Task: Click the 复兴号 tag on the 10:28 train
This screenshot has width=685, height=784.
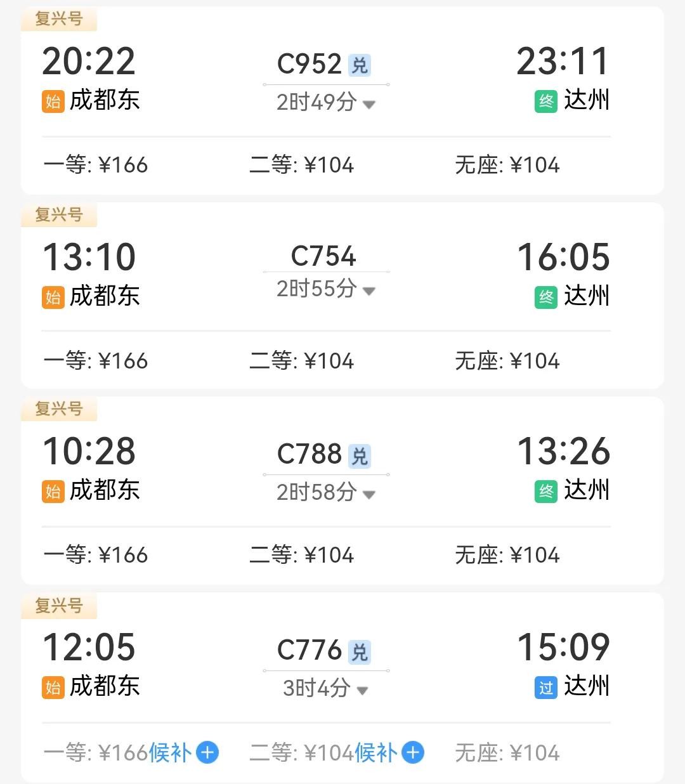Action: pyautogui.click(x=59, y=409)
